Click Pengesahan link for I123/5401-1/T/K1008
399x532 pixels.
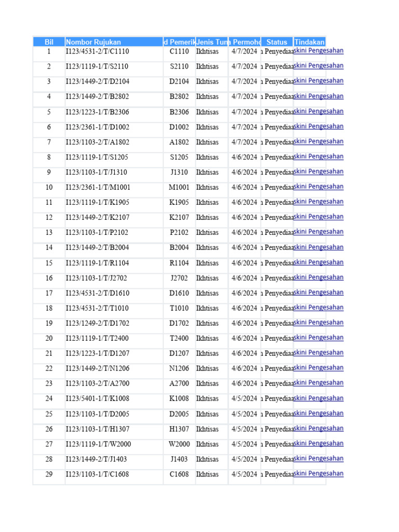coord(318,398)
